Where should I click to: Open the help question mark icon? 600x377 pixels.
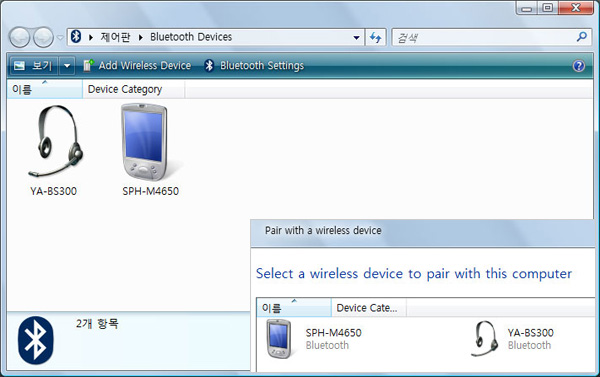[x=579, y=66]
